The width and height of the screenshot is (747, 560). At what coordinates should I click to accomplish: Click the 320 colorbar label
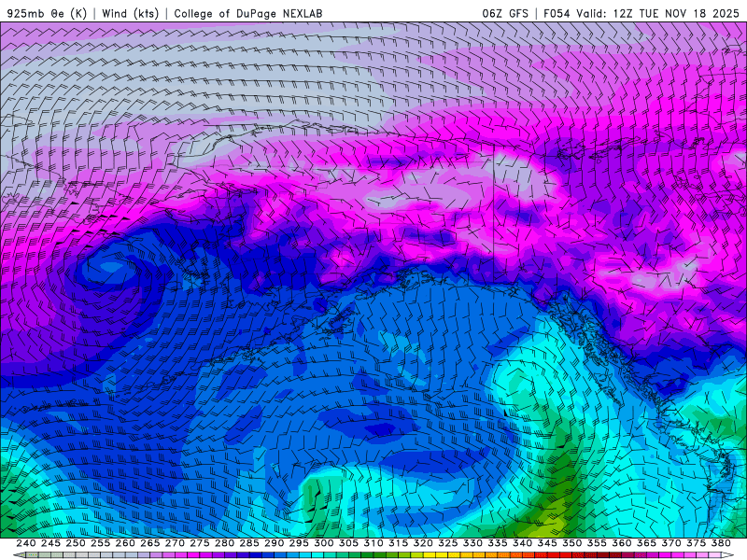click(423, 543)
